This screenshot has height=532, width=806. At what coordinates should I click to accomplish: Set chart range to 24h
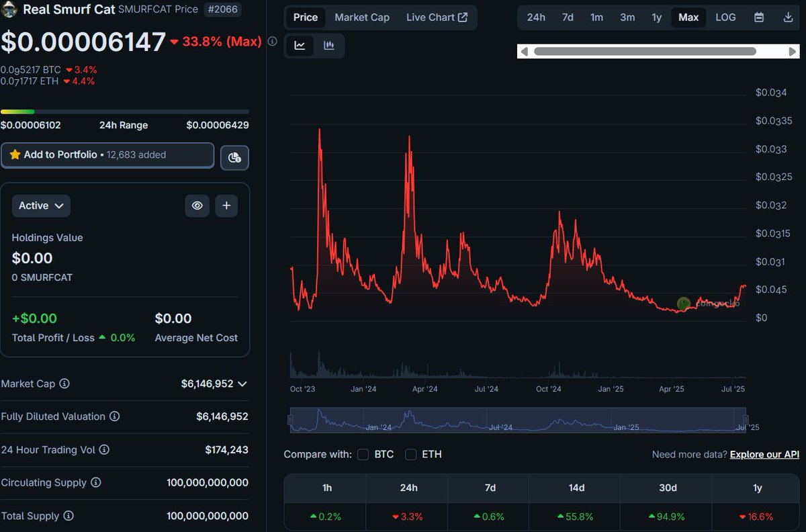pyautogui.click(x=536, y=17)
